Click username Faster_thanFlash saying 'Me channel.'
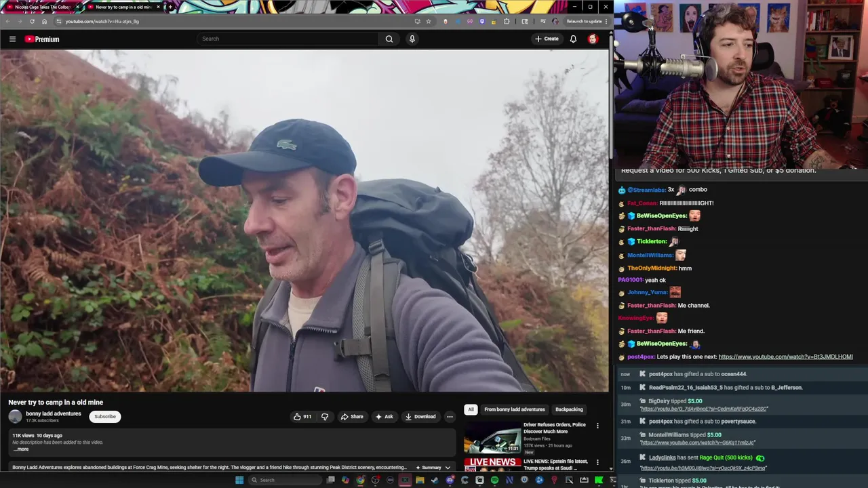The width and height of the screenshot is (868, 488). (652, 306)
